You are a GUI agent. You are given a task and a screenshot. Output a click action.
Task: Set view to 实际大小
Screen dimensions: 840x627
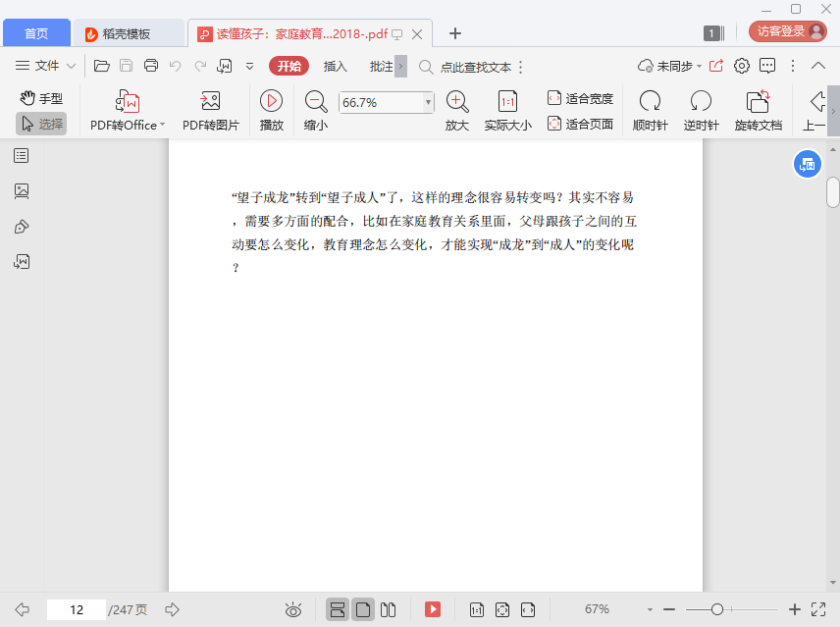[508, 111]
